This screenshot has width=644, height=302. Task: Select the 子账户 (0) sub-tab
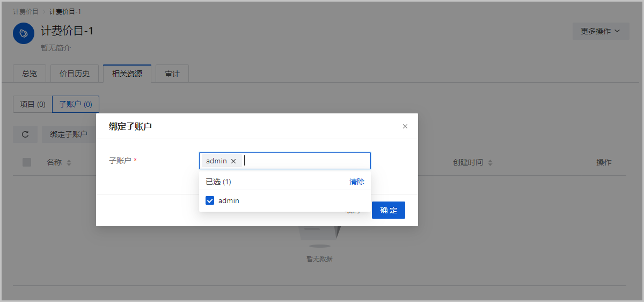coord(76,104)
